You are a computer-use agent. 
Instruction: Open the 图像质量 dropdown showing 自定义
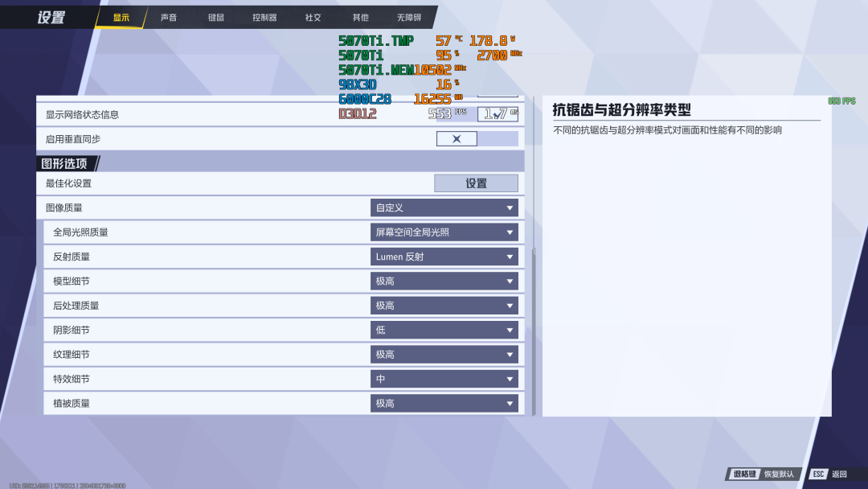click(x=444, y=208)
